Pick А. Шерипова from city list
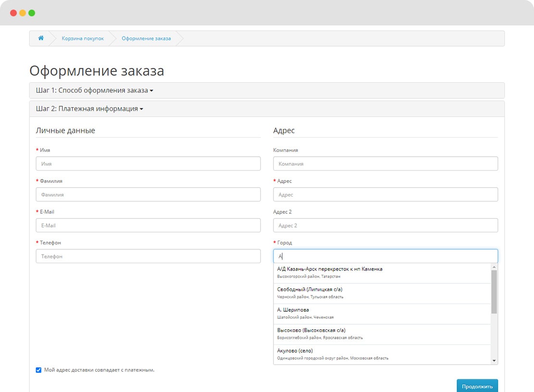The width and height of the screenshot is (534, 392). tap(382, 314)
